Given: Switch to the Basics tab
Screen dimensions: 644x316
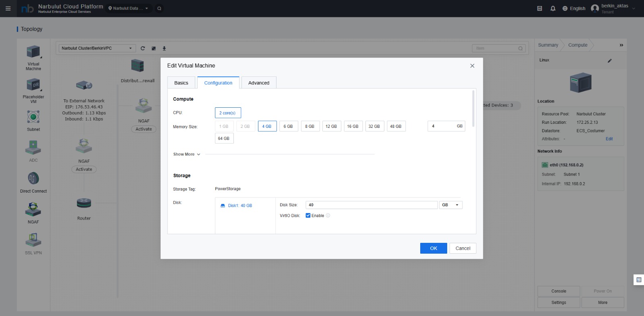Looking at the screenshot, I should (181, 83).
